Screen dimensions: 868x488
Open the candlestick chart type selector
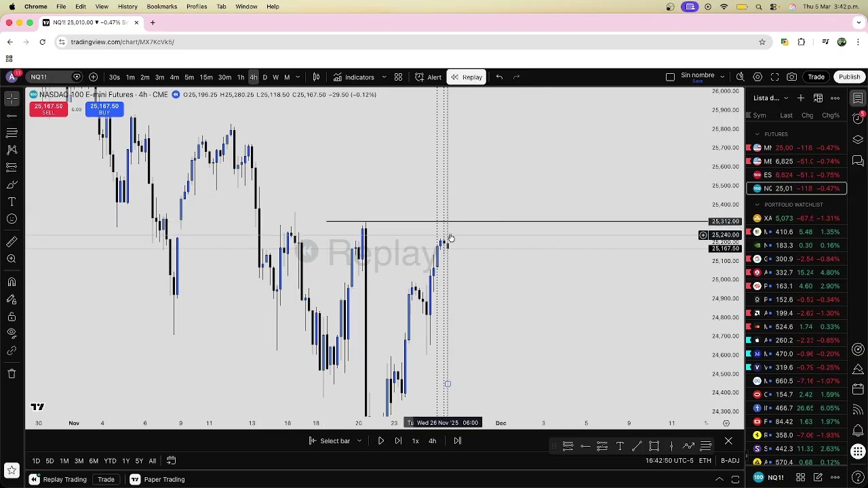coord(316,77)
